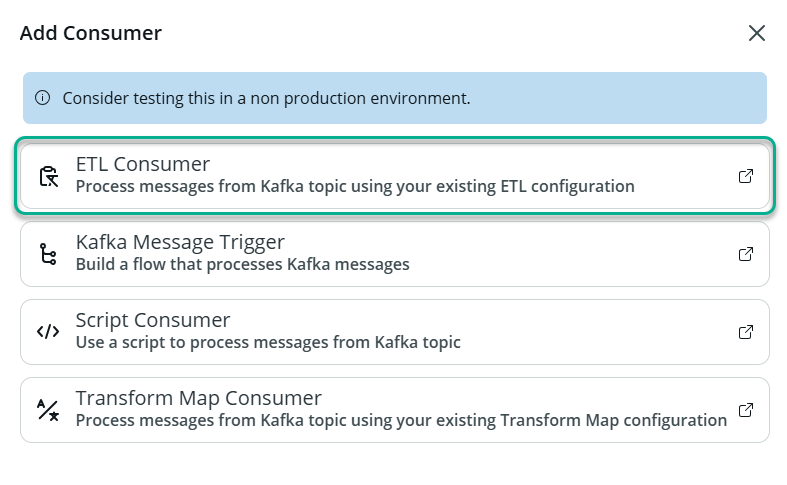
Task: Click the ETL Consumer clipboard icon
Action: click(48, 177)
